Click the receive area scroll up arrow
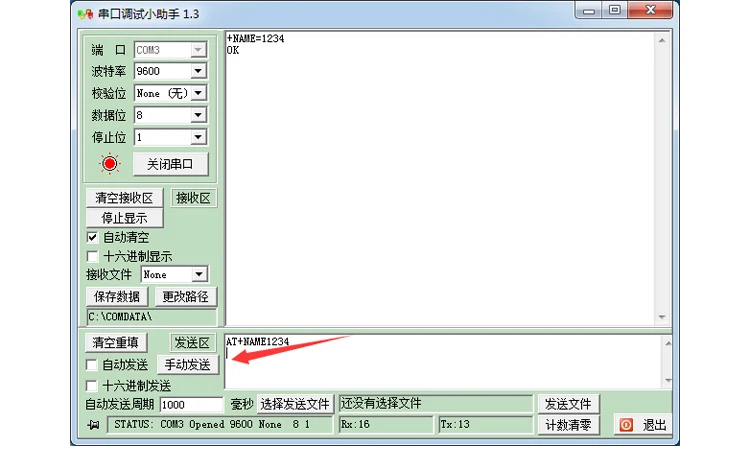Screen dimensions: 750x460 (x=662, y=41)
